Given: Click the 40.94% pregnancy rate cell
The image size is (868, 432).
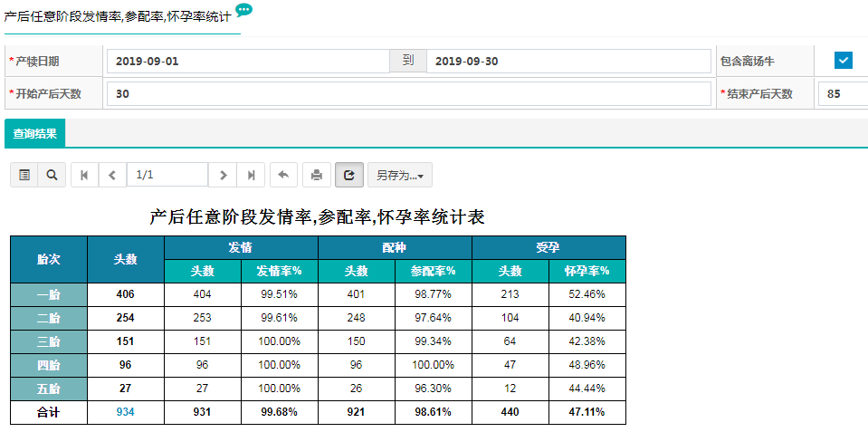Looking at the screenshot, I should 587,318.
